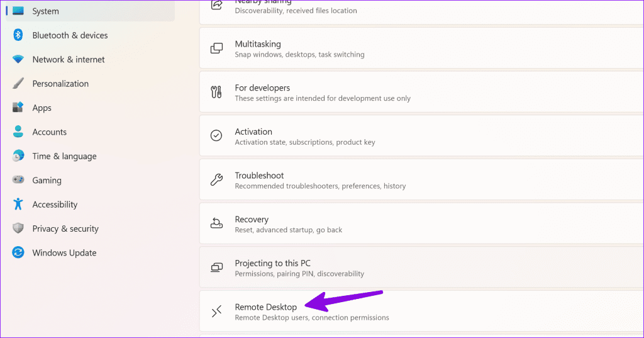Image resolution: width=644 pixels, height=338 pixels.
Task: Open For developers settings
Action: 415,93
